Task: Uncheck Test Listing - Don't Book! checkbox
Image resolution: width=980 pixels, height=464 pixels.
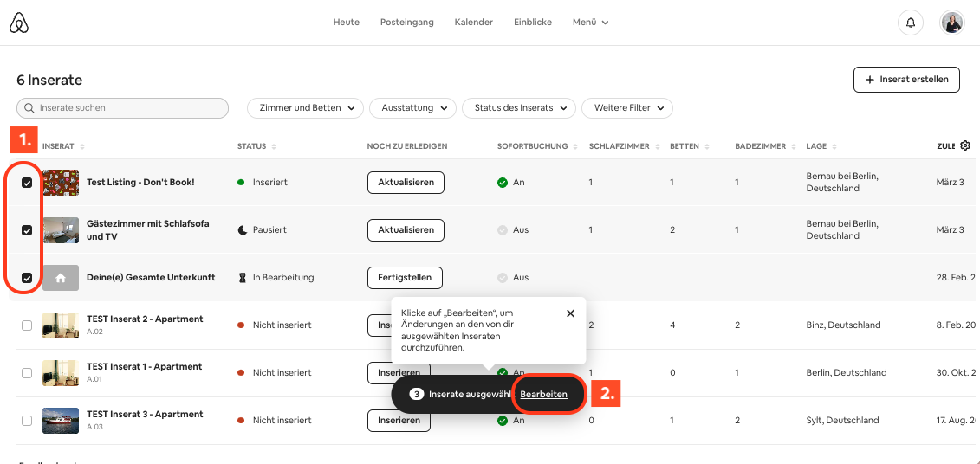Action: click(27, 183)
